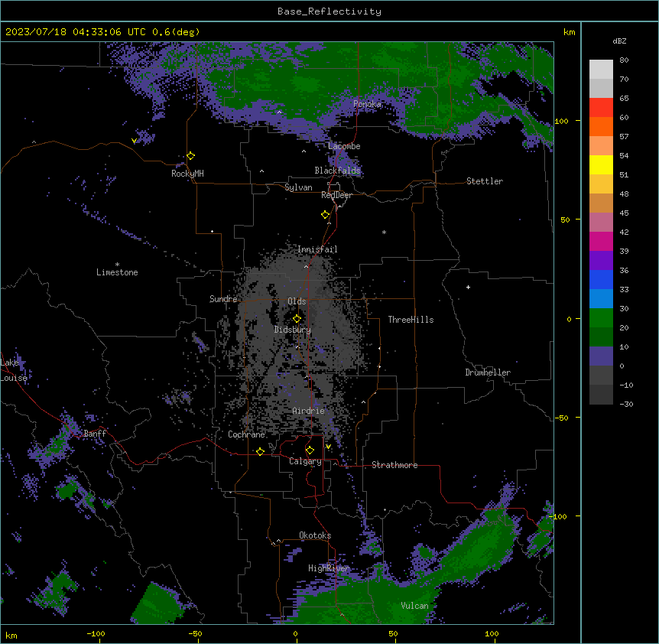Click the Banff label
The width and height of the screenshot is (659, 644).
(x=95, y=434)
